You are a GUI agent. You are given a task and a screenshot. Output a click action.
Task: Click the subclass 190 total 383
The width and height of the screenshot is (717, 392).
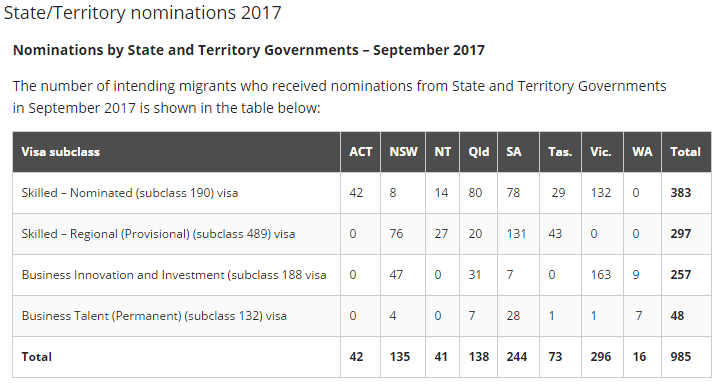[680, 193]
